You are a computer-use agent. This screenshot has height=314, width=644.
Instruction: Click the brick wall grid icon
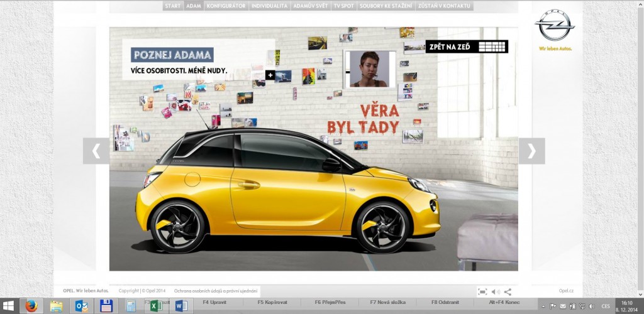(492, 46)
